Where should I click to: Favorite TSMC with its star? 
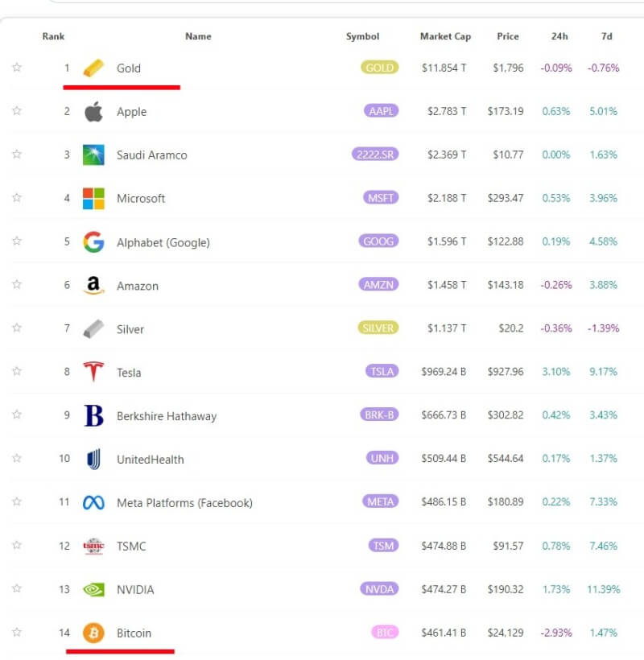(17, 545)
